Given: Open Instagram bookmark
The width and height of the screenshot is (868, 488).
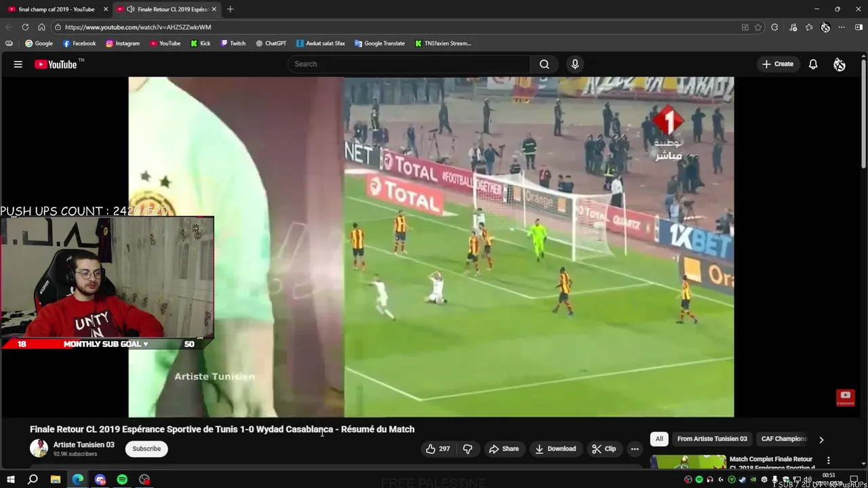Looking at the screenshot, I should point(123,43).
